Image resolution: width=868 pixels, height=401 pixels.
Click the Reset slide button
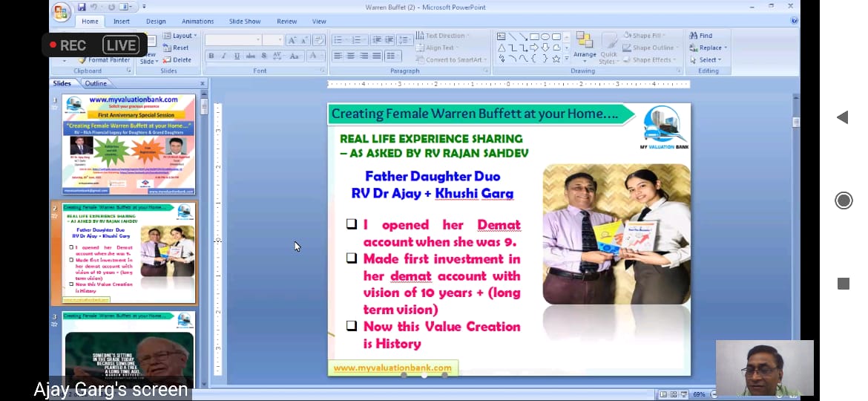point(176,48)
